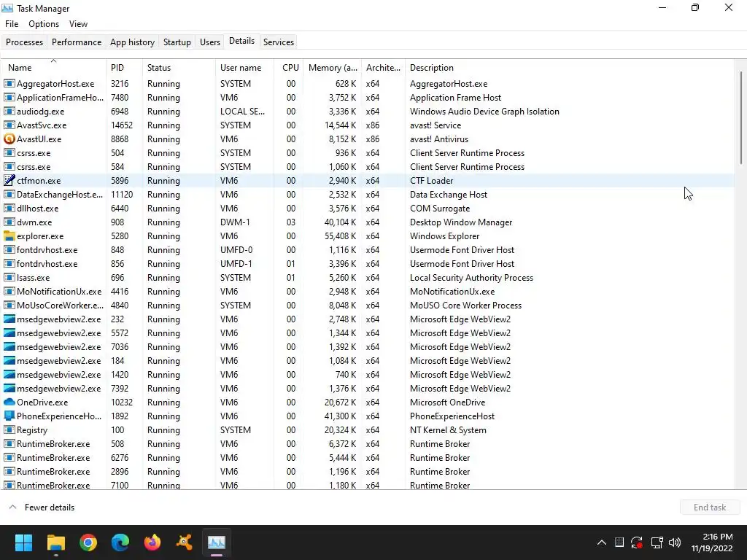Click the sync update tray icon
747x560 pixels.
click(637, 542)
